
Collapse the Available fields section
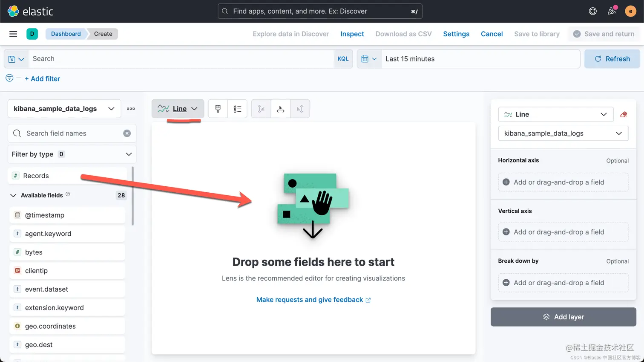tap(13, 195)
